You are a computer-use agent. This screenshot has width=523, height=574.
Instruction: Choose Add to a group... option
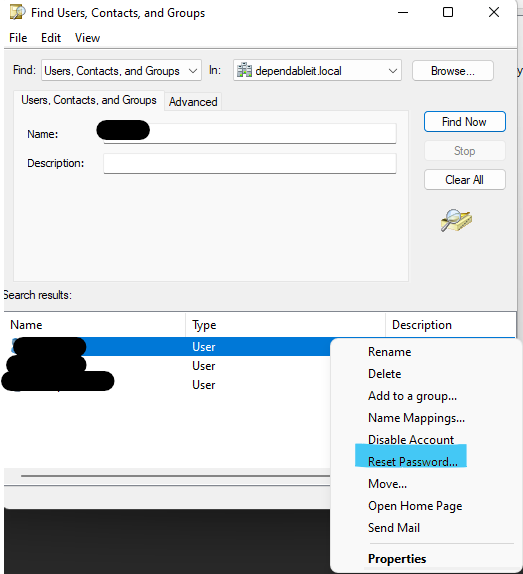412,396
